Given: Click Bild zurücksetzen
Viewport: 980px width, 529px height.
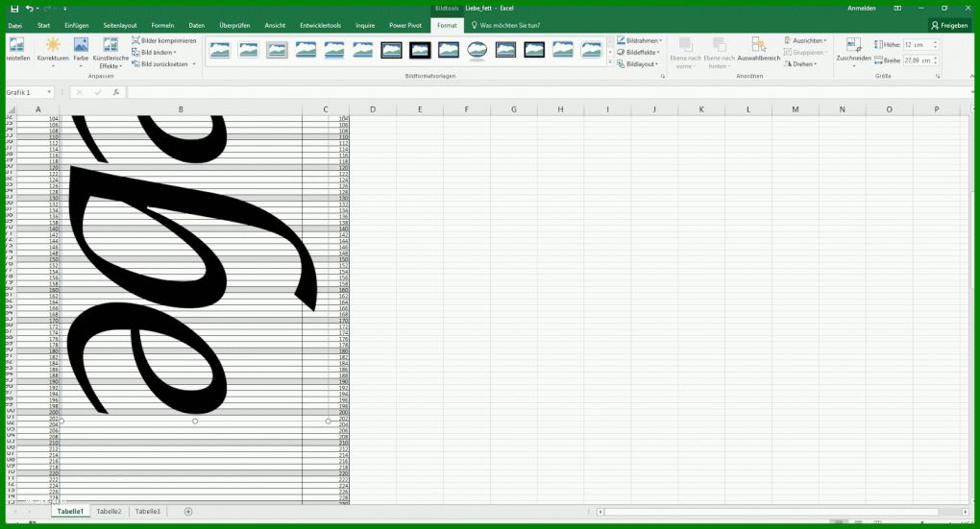Looking at the screenshot, I should pos(160,64).
